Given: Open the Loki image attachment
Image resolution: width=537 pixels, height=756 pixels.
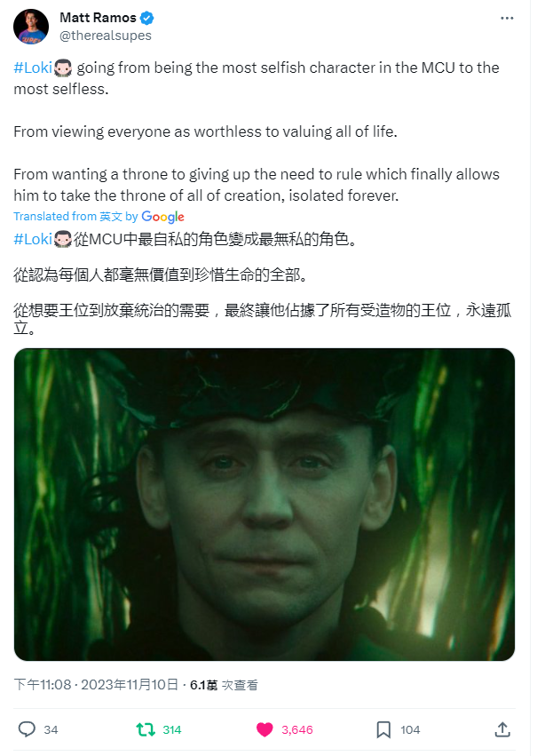Looking at the screenshot, I should [265, 505].
